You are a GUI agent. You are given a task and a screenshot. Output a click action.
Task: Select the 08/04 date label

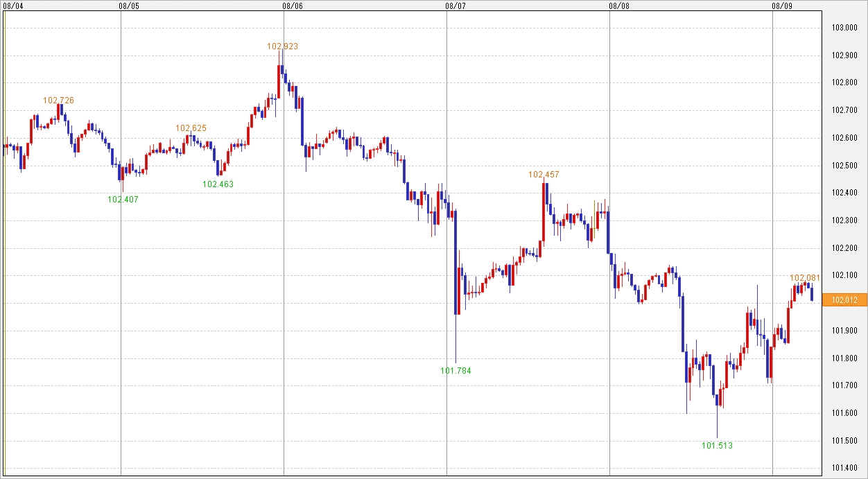tap(13, 6)
